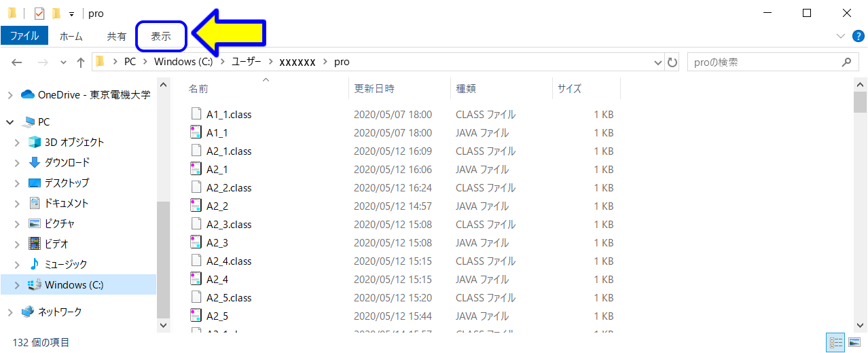Refresh the pro folder view
This screenshot has height=353, width=868.
pyautogui.click(x=672, y=62)
